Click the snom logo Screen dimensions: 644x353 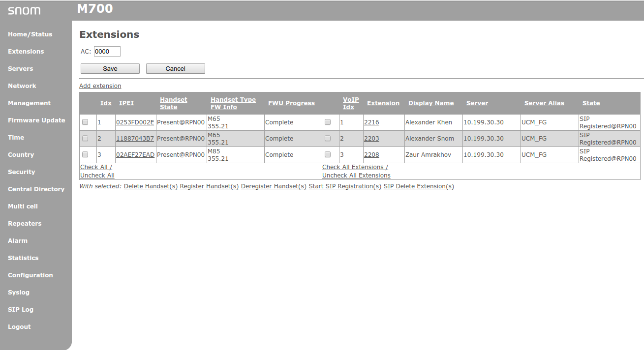point(24,11)
